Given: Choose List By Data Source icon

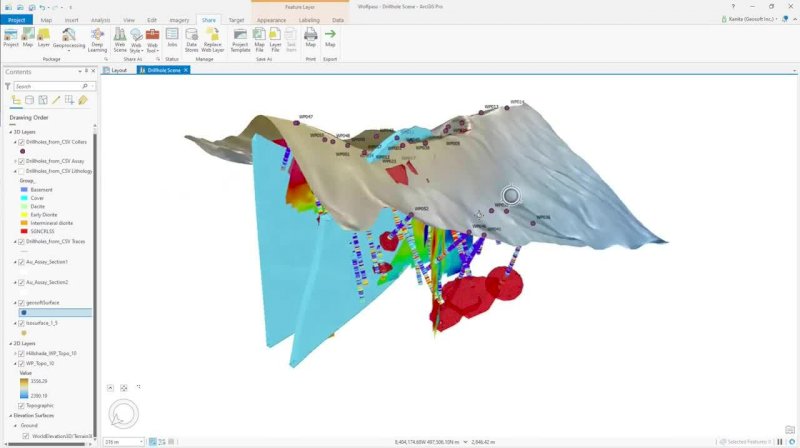Looking at the screenshot, I should click(x=30, y=100).
